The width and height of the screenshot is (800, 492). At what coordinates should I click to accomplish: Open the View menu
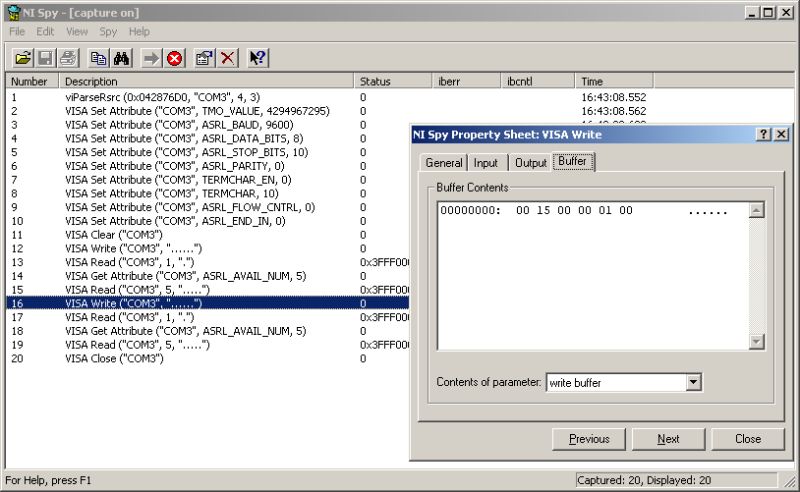77,32
